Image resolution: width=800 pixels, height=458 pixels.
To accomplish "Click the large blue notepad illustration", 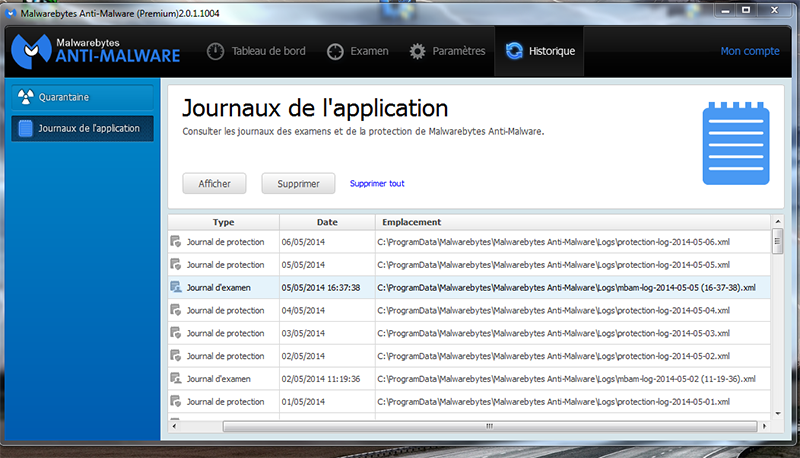I will pos(736,143).
